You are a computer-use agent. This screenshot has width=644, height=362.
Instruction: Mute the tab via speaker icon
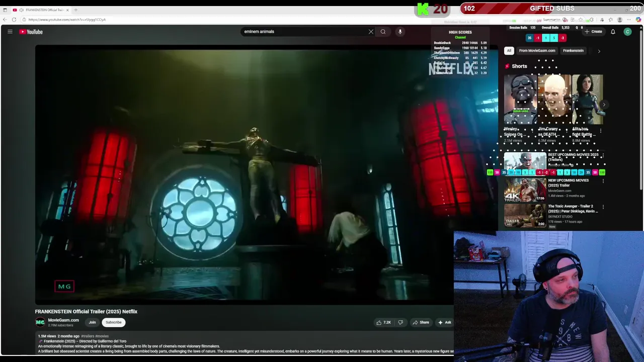tap(21, 10)
